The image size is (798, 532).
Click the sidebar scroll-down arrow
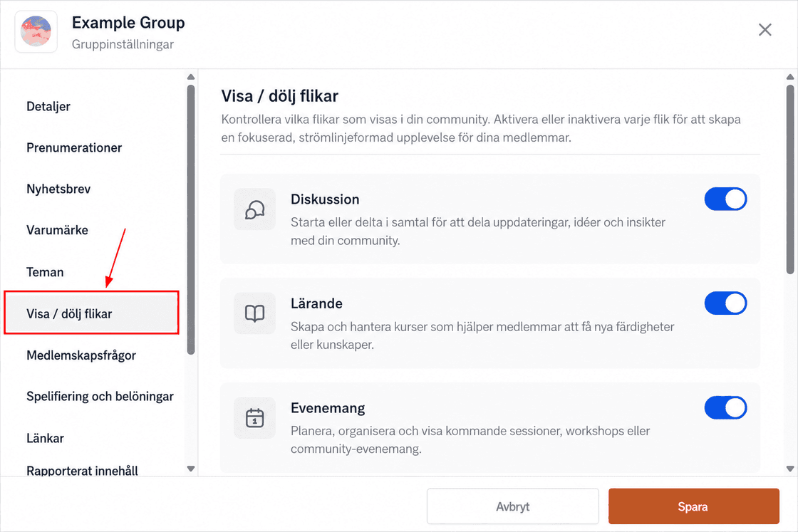pos(191,469)
